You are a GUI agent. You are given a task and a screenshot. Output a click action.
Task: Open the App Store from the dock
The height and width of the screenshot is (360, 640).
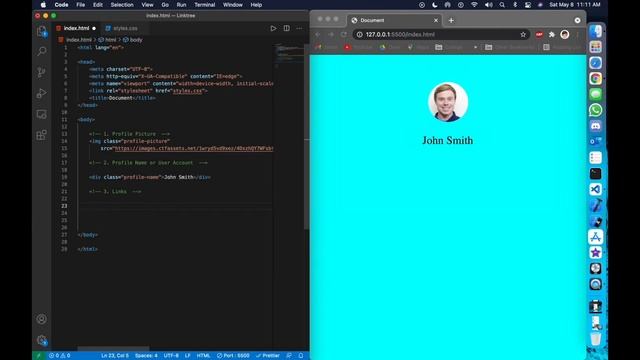pos(596,237)
